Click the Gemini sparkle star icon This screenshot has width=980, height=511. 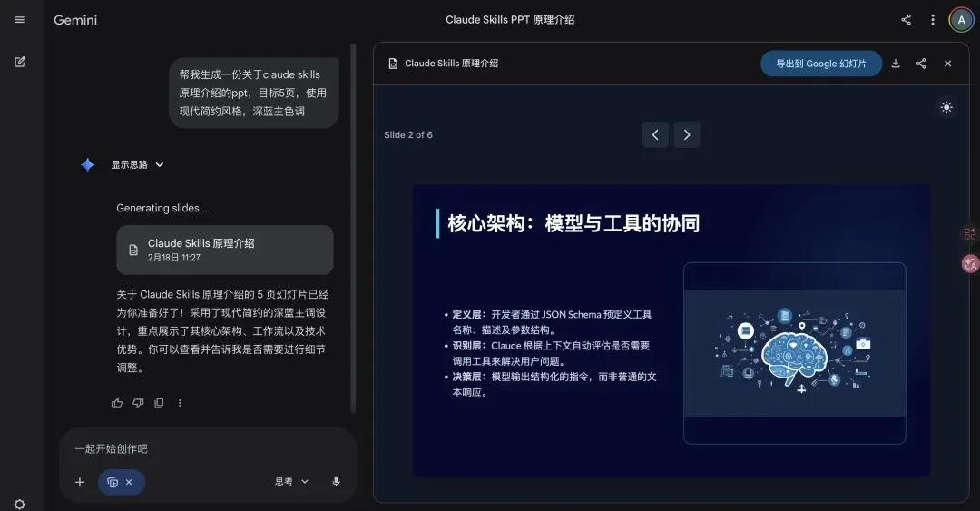coord(87,164)
